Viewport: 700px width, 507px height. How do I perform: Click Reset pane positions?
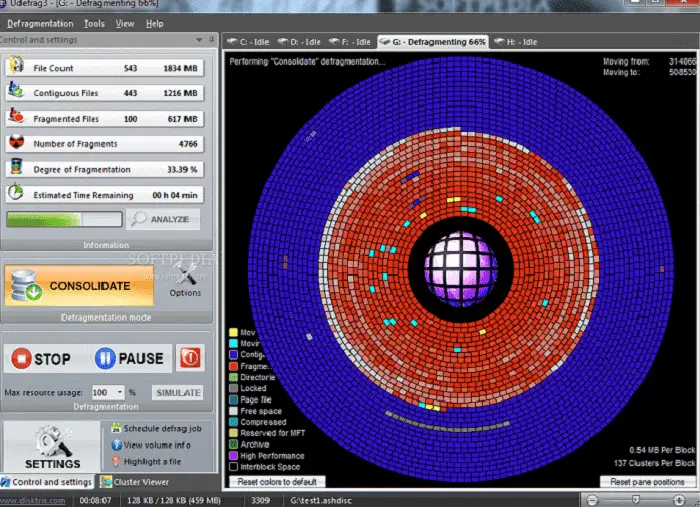647,482
